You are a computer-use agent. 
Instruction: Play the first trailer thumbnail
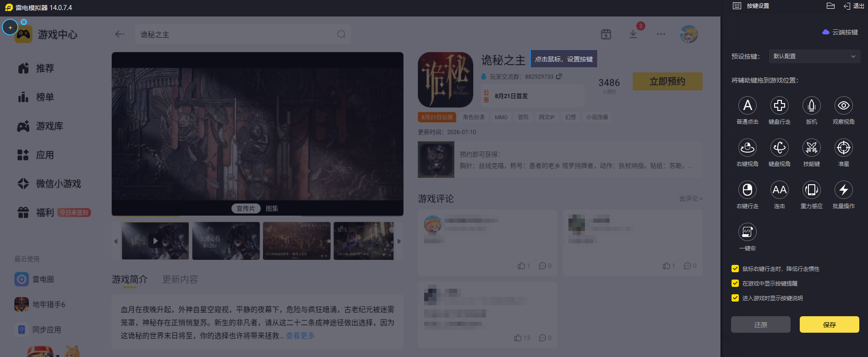(x=155, y=241)
